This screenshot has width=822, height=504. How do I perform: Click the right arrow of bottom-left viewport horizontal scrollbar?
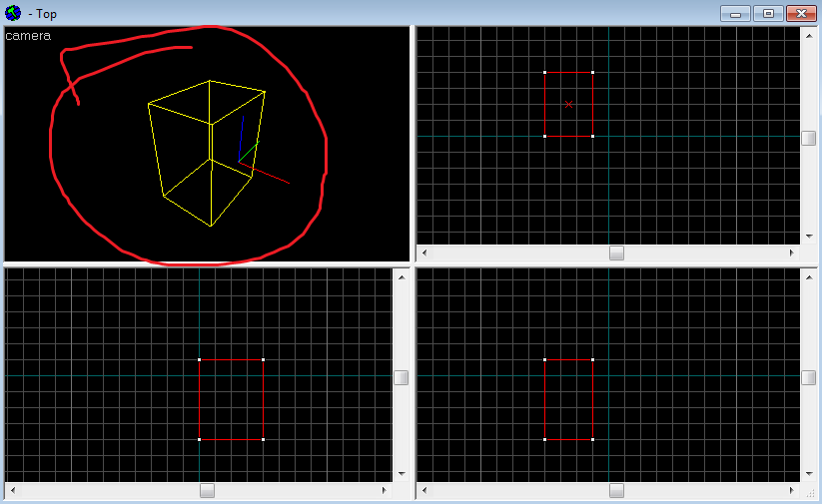385,490
